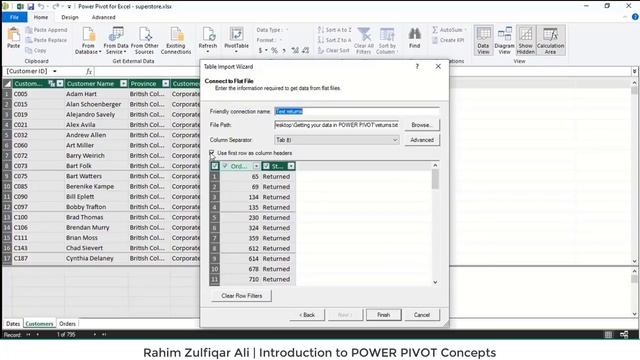640x360 pixels.
Task: Click Sort A to Z
Action: [x=334, y=30]
